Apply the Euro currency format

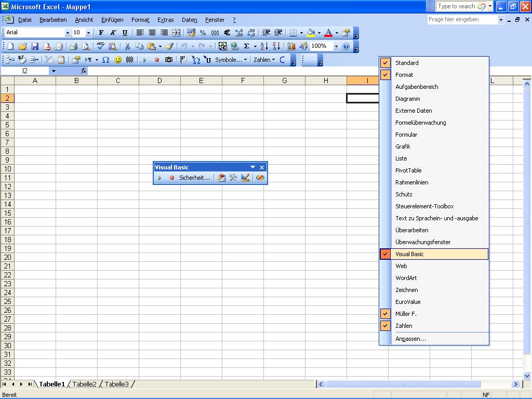pyautogui.click(x=227, y=33)
